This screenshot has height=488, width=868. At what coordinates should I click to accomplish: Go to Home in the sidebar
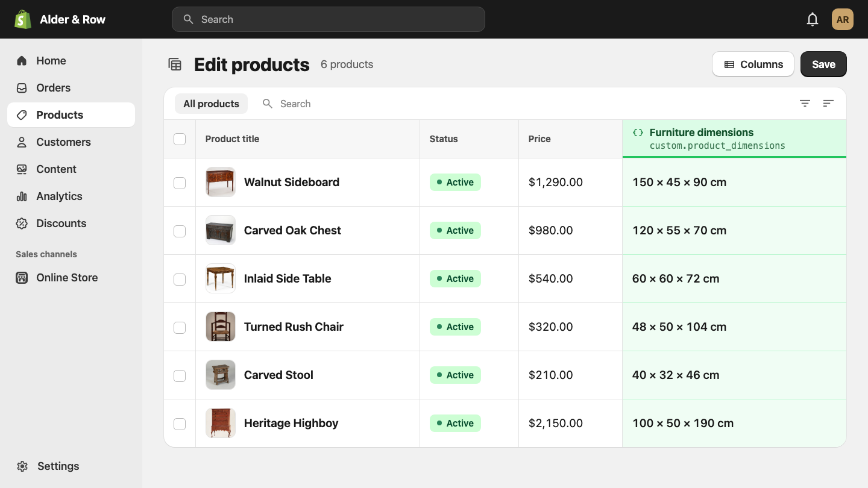pyautogui.click(x=71, y=61)
